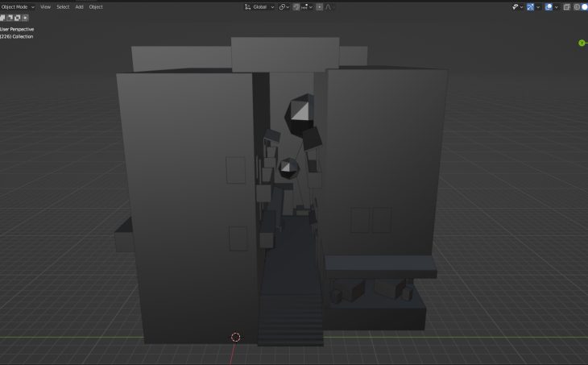Toggle X-ray view
The width and height of the screenshot is (588, 365).
(x=567, y=6)
